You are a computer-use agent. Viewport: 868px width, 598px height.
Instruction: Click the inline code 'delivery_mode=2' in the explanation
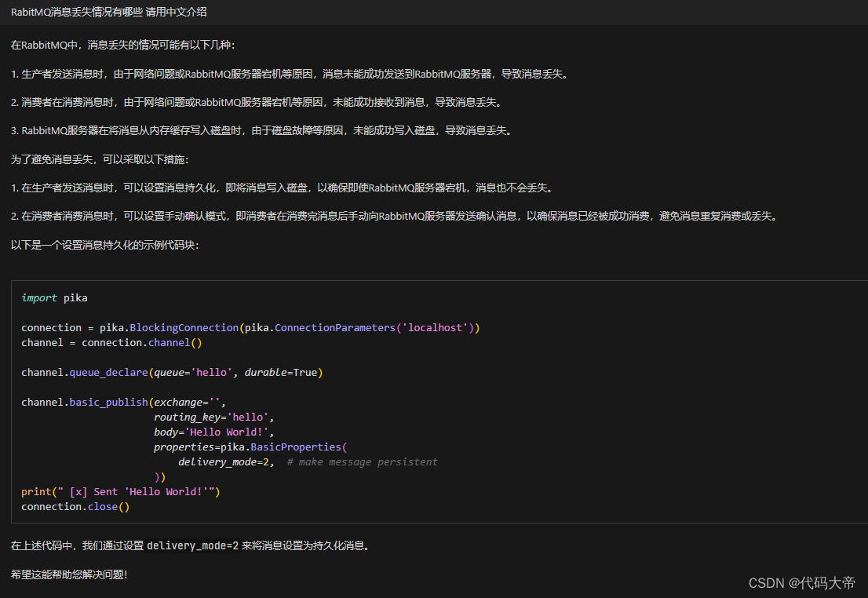[192, 546]
